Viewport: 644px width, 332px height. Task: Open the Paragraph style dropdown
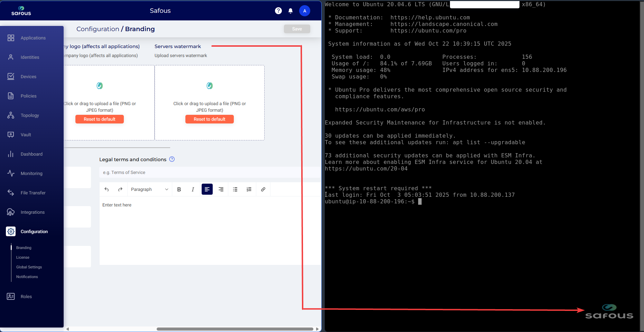[149, 190]
